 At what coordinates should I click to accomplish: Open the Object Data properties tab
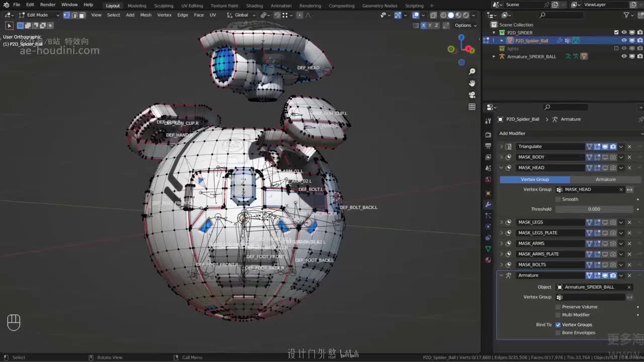coord(488,249)
